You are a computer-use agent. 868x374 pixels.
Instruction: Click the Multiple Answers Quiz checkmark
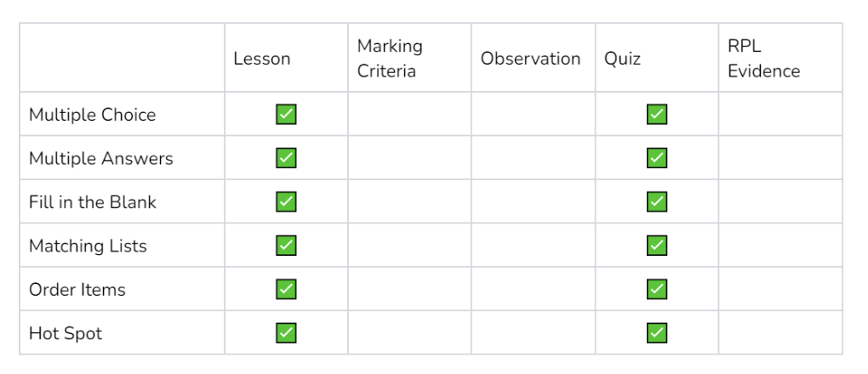click(657, 158)
